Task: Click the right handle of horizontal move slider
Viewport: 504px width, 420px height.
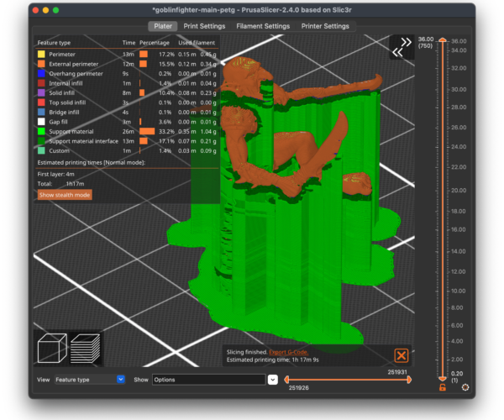Action: pyautogui.click(x=409, y=380)
